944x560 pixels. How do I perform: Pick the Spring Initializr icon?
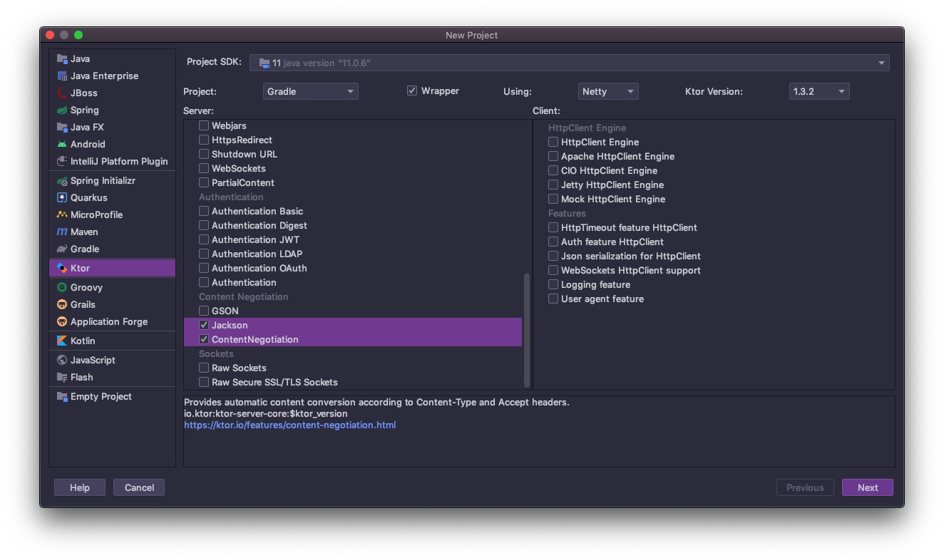click(x=62, y=181)
